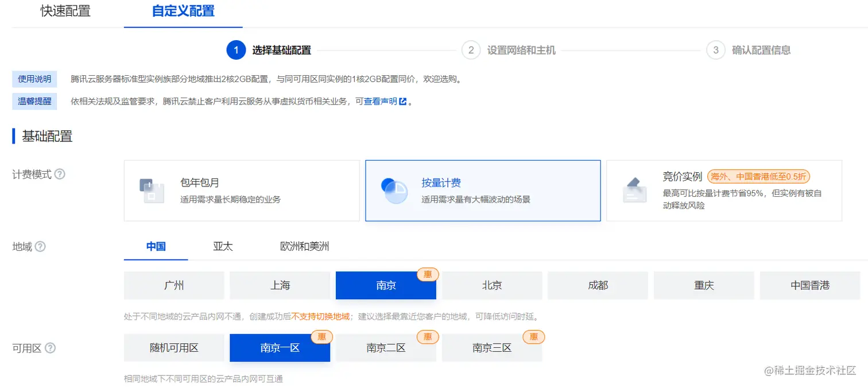
Task: Click the 惠 badge on 南京一区
Action: (321, 337)
